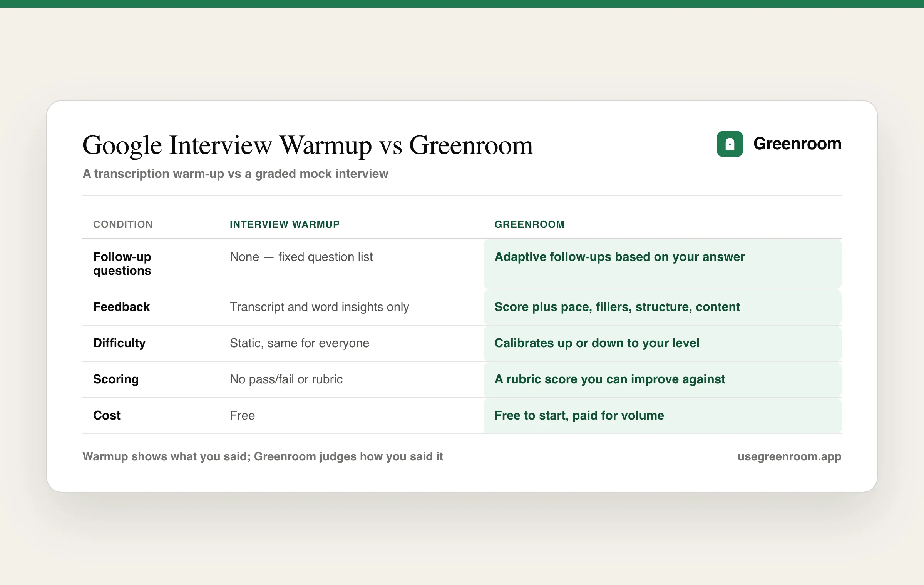This screenshot has width=924, height=585.
Task: Open the usegreenroom.app link
Action: point(789,456)
